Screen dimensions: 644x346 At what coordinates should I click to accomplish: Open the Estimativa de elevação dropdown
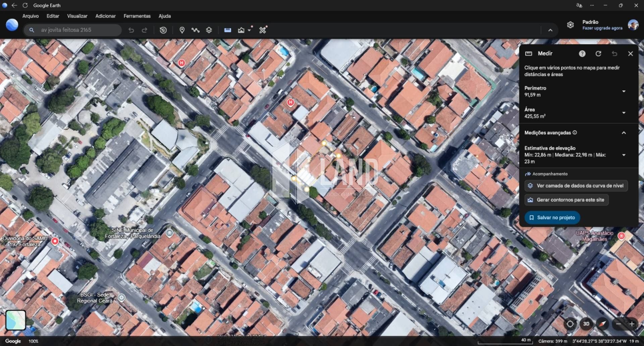(624, 155)
